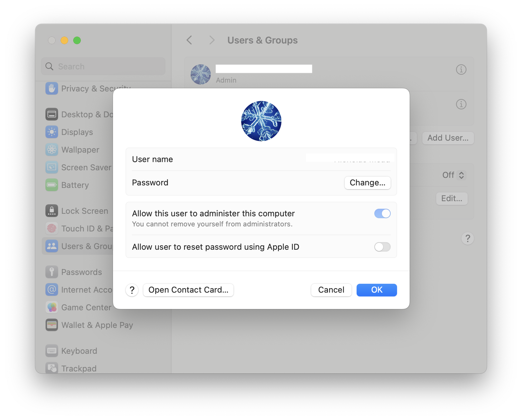Viewport: 522px width, 420px height.
Task: Open Privacy & Security settings
Action: click(51, 89)
